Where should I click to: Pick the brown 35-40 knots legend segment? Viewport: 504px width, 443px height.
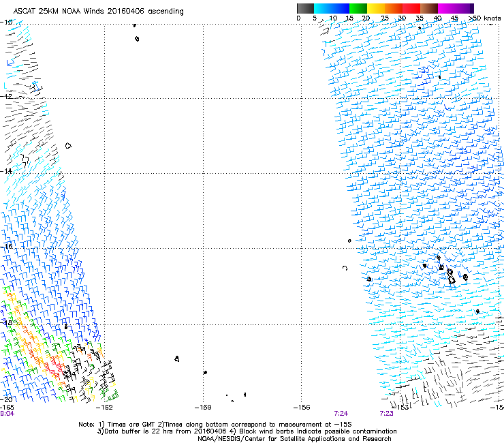click(x=429, y=8)
